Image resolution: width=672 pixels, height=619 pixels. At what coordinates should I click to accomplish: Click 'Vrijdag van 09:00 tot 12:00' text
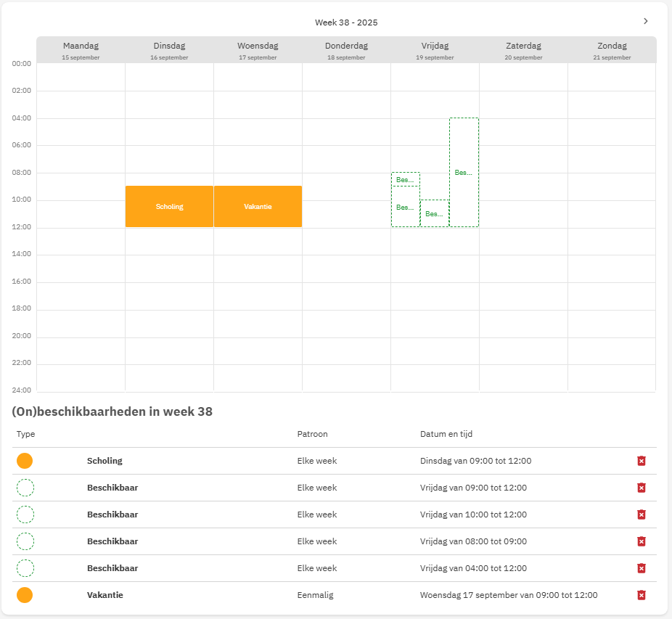pyautogui.click(x=474, y=488)
